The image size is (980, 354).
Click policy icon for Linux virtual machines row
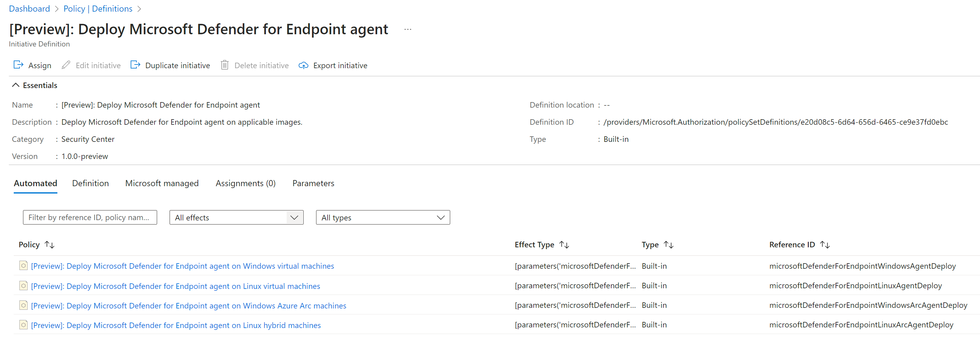coord(24,286)
